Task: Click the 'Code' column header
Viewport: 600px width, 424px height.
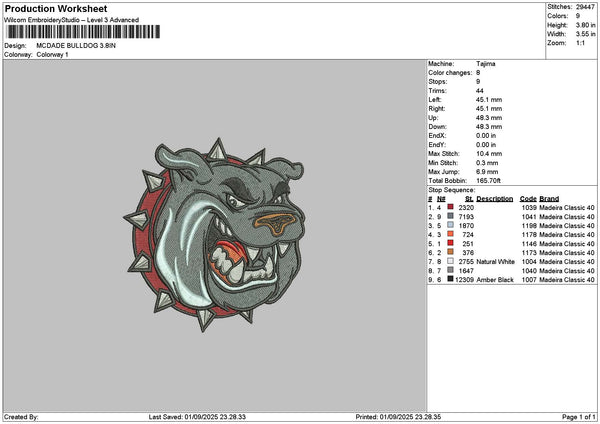Action: (x=528, y=199)
